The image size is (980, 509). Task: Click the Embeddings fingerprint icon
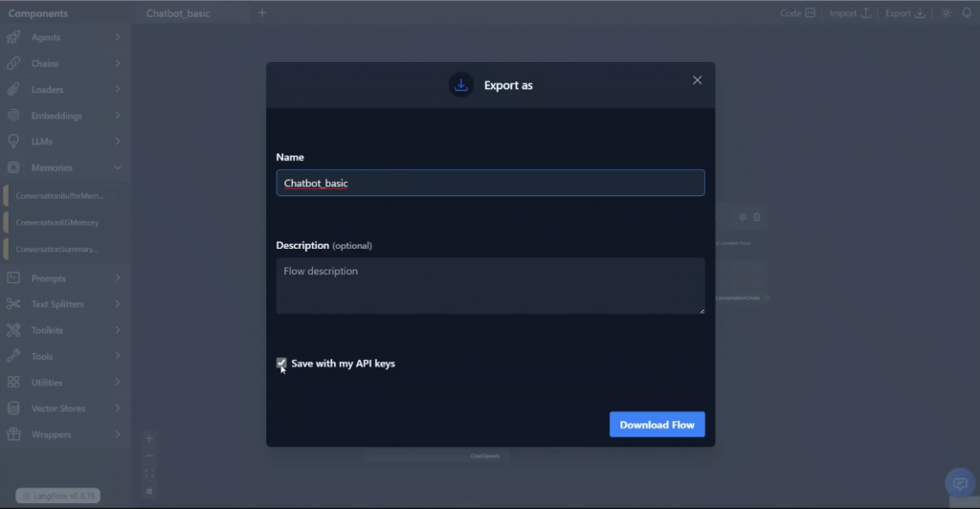point(13,116)
